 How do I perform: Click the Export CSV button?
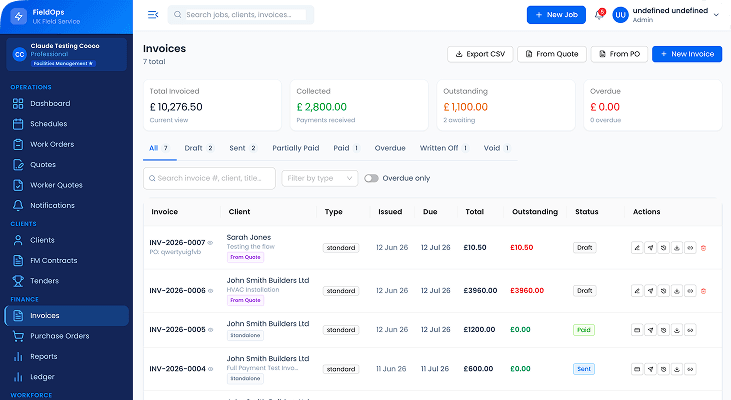[x=480, y=54]
